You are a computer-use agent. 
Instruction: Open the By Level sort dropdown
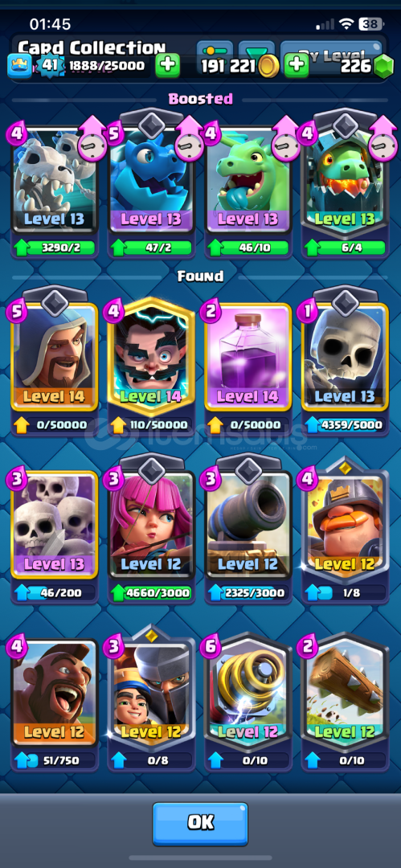pyautogui.click(x=331, y=51)
